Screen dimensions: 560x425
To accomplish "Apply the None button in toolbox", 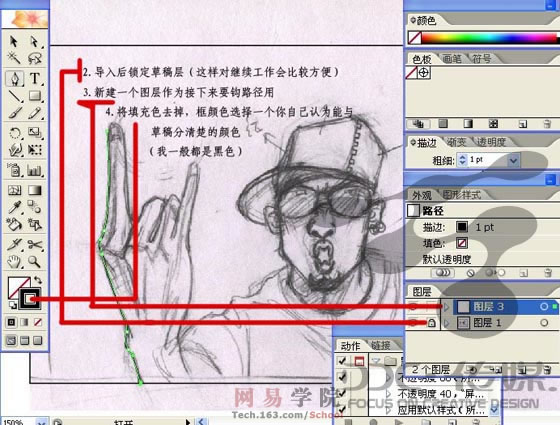I will 38,322.
